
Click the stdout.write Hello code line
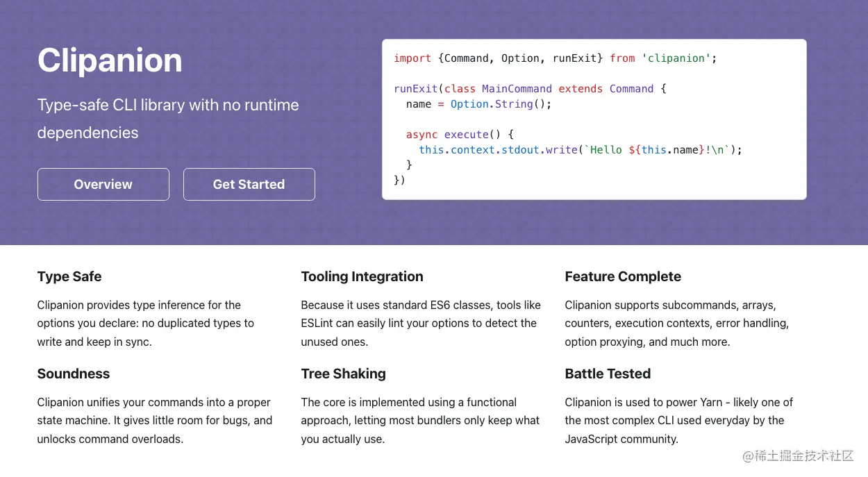581,150
